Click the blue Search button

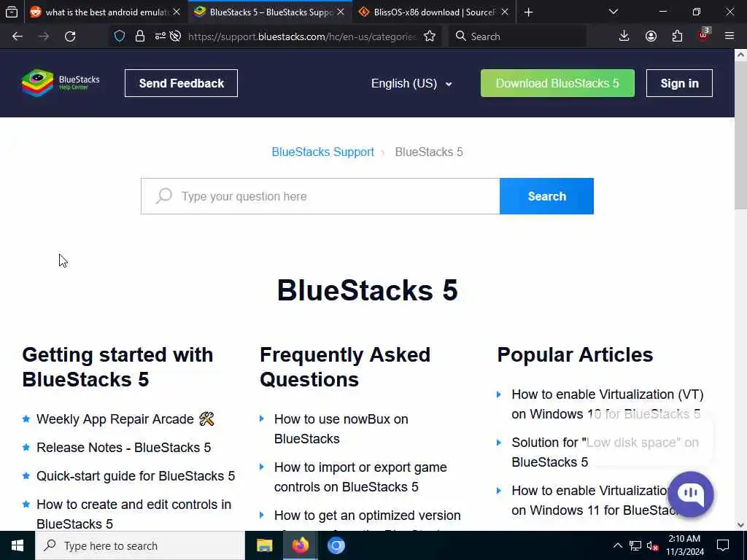pos(546,196)
